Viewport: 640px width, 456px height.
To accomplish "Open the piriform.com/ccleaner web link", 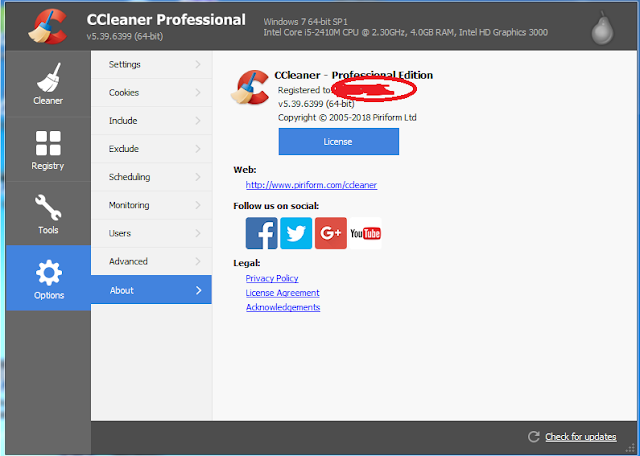I will [x=311, y=185].
